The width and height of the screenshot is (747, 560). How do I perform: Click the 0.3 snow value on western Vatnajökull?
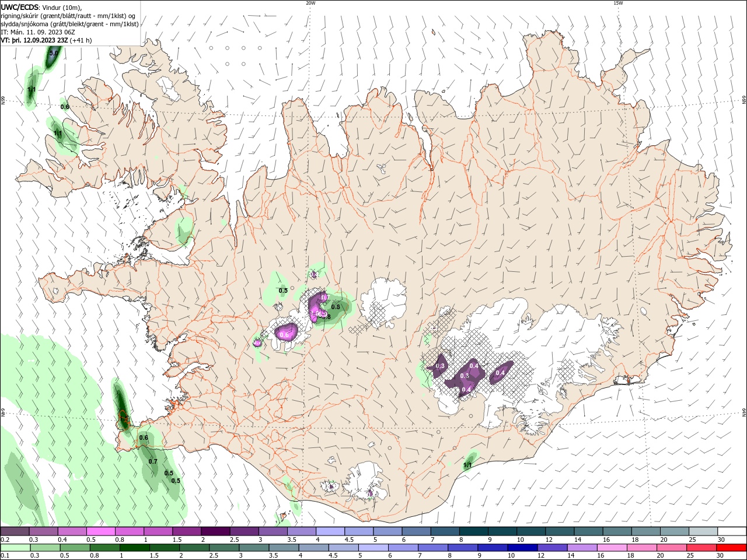coord(440,366)
